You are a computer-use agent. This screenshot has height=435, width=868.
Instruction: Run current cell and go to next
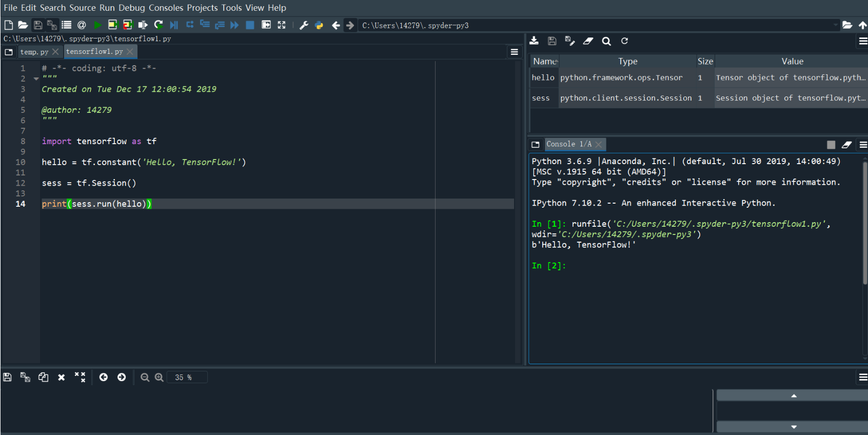pos(128,25)
